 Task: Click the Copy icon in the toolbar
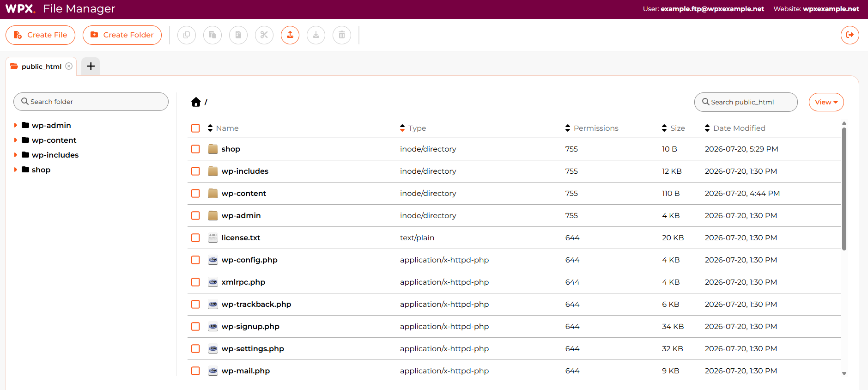tap(187, 35)
